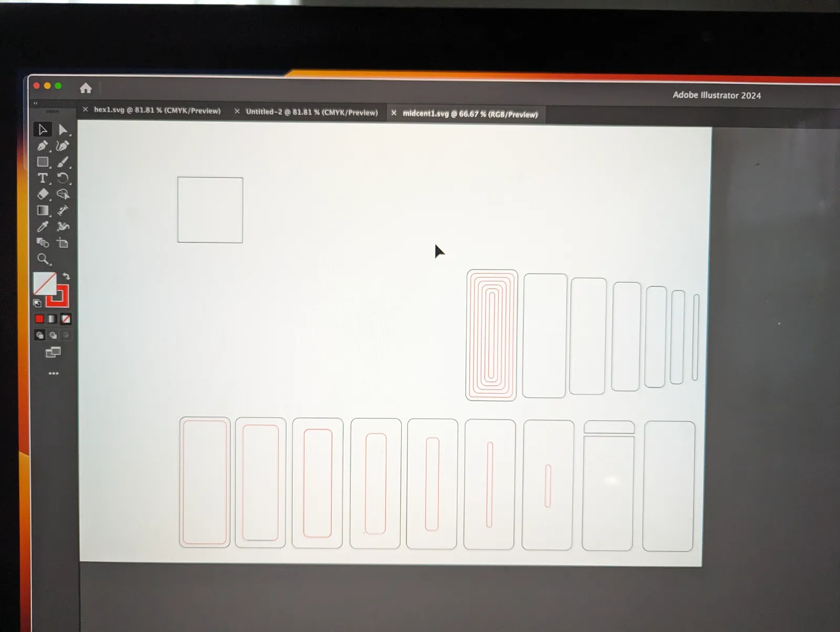Screen dimensions: 840x632
Task: Select the Gradient tool
Action: [43, 210]
